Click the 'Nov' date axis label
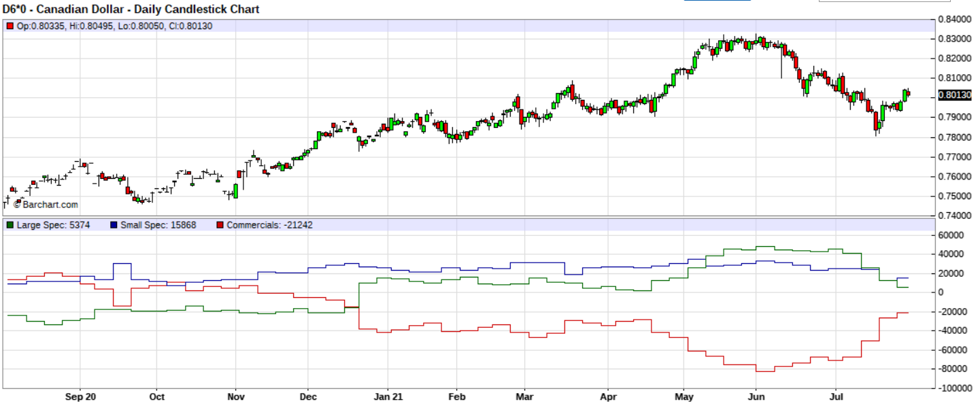The image size is (980, 408). (x=235, y=396)
